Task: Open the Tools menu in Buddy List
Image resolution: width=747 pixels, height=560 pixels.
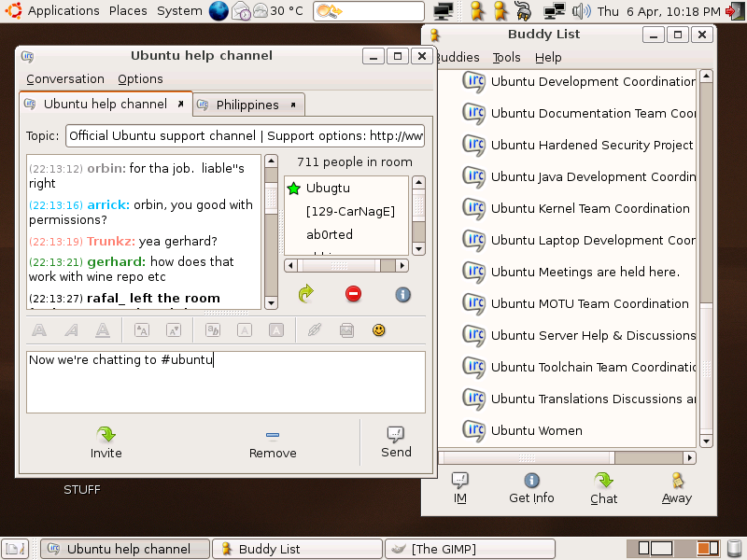Action: pos(507,57)
